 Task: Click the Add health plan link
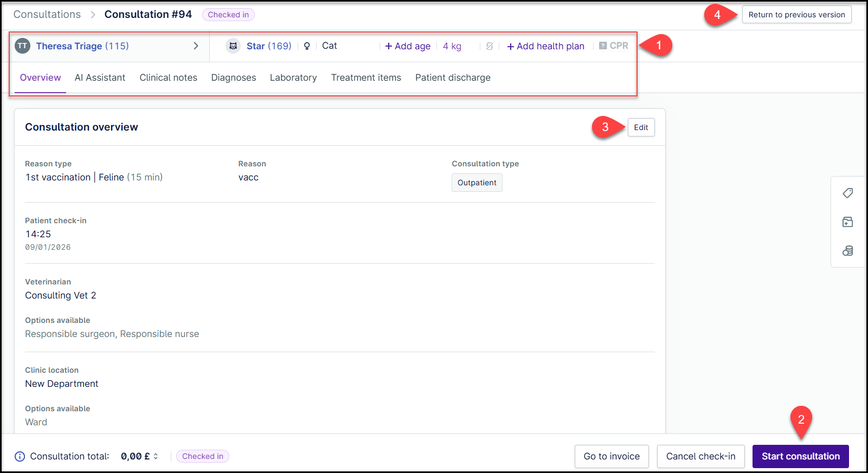point(545,46)
